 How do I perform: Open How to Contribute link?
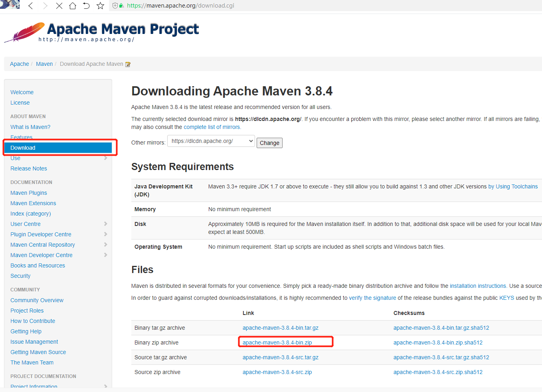(x=33, y=321)
